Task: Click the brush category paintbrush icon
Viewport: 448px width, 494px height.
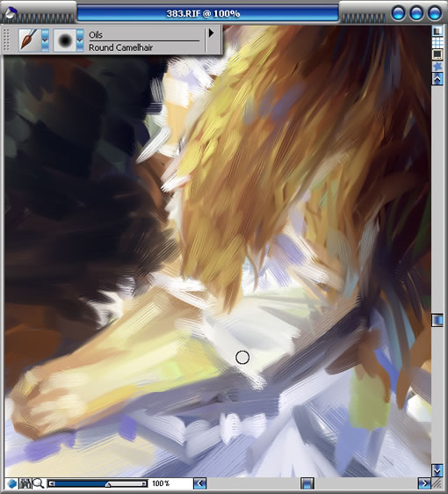Action: pos(29,40)
